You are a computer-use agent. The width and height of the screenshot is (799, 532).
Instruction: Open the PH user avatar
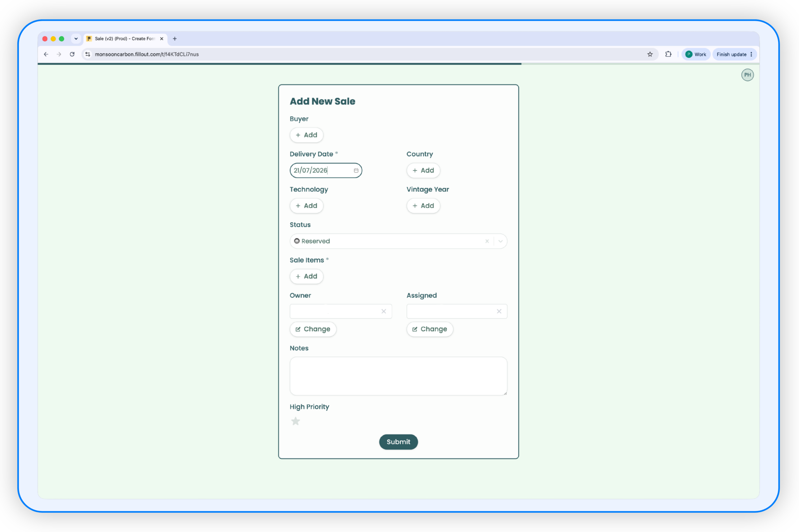[747, 75]
